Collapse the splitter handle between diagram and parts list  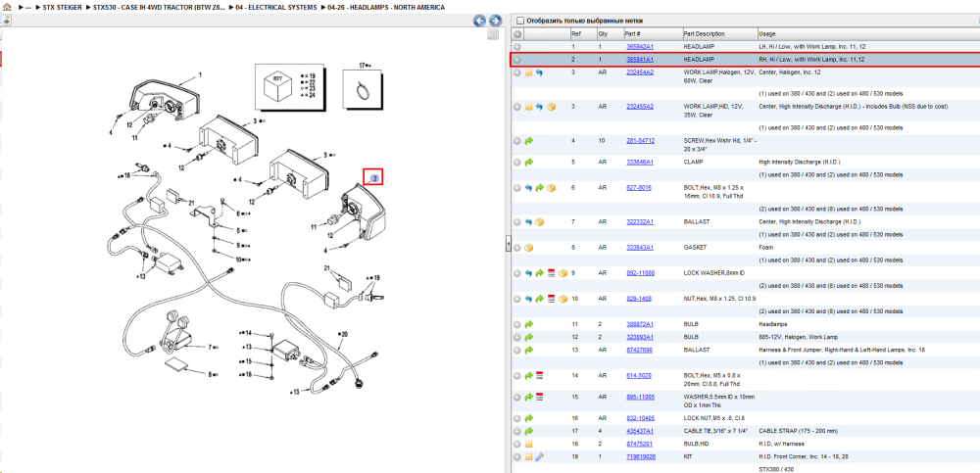tap(508, 243)
